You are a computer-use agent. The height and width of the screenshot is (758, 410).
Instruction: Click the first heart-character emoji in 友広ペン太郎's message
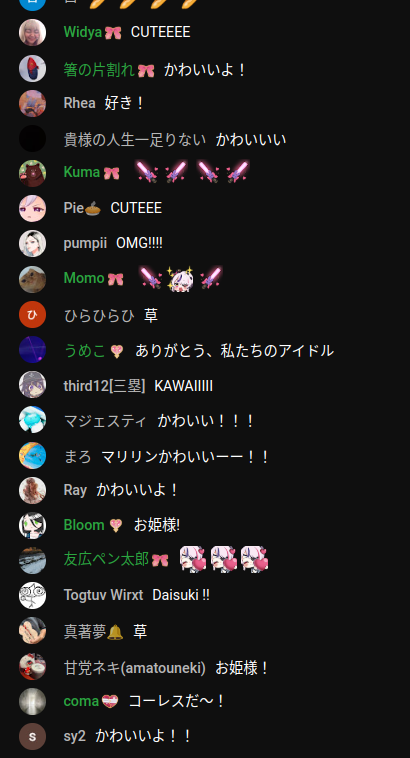(193, 559)
